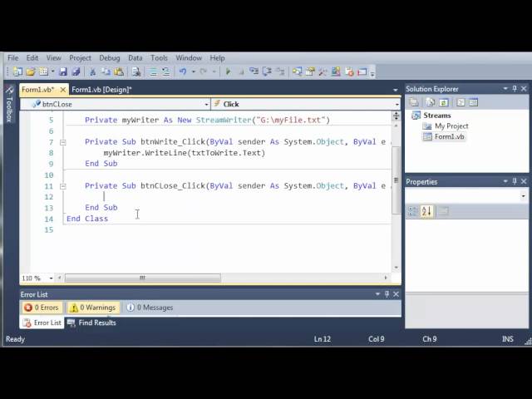Switch to Form1.vb [Design] tab

point(101,90)
